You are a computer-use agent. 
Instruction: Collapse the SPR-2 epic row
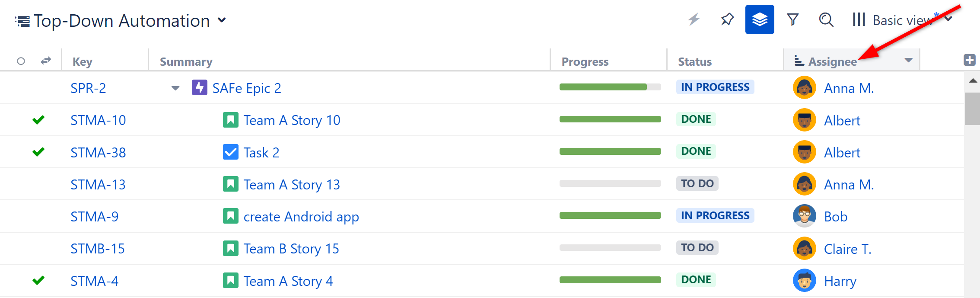click(175, 87)
